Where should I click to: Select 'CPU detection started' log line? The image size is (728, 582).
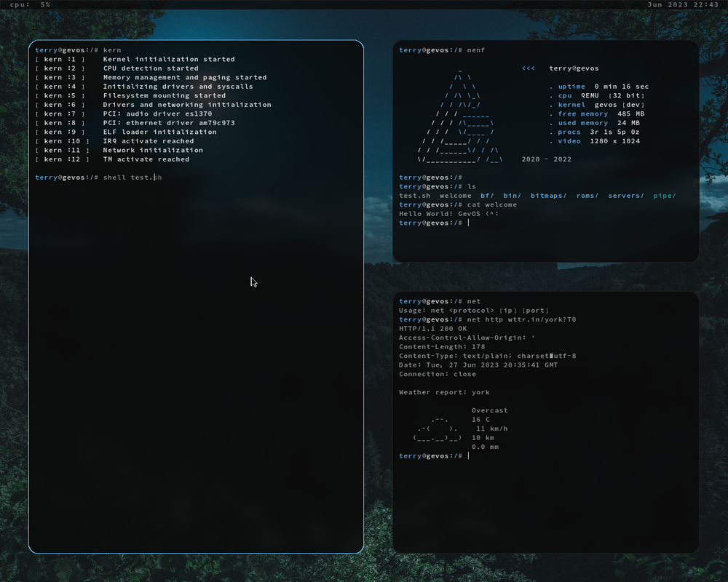[151, 68]
